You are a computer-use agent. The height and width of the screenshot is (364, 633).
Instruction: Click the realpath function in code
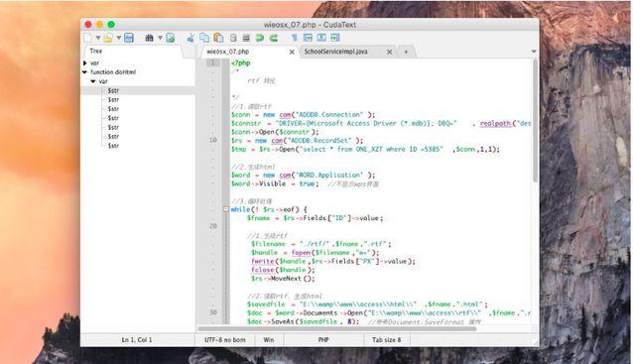(495, 123)
